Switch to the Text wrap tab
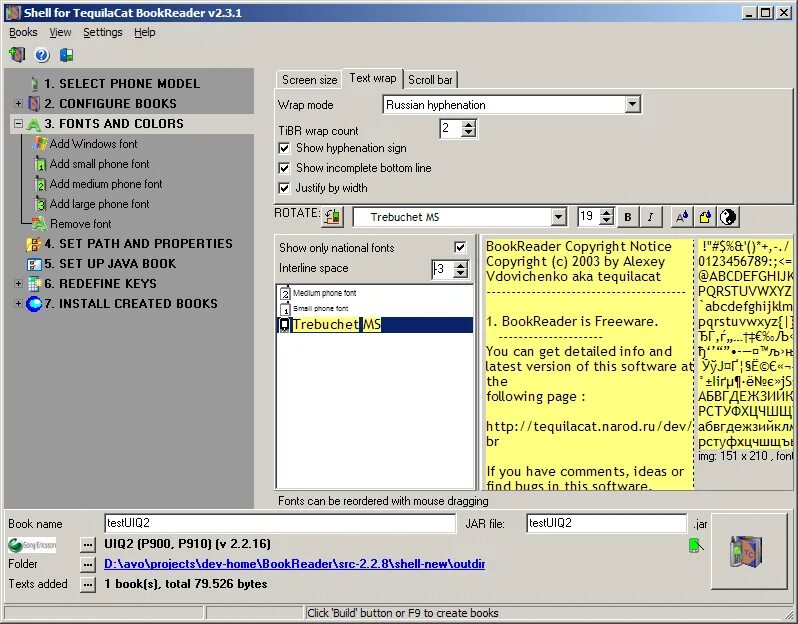 tap(373, 78)
